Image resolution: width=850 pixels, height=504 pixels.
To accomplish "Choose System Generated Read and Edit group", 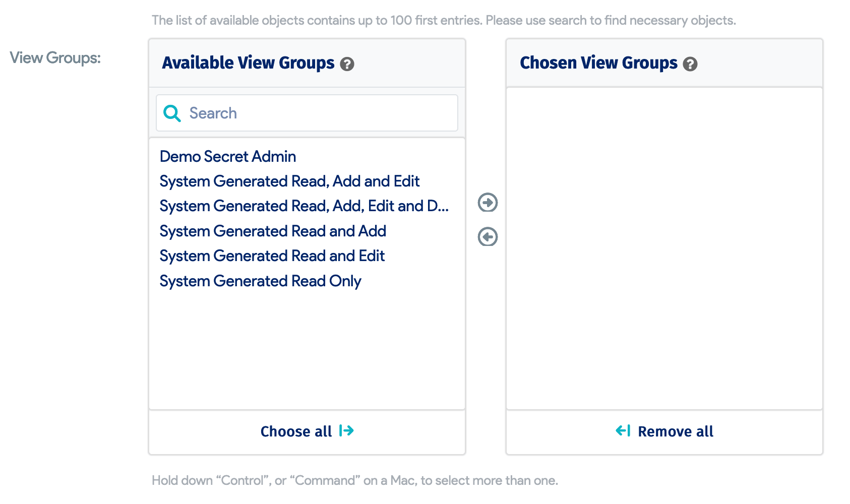I will (x=272, y=256).
